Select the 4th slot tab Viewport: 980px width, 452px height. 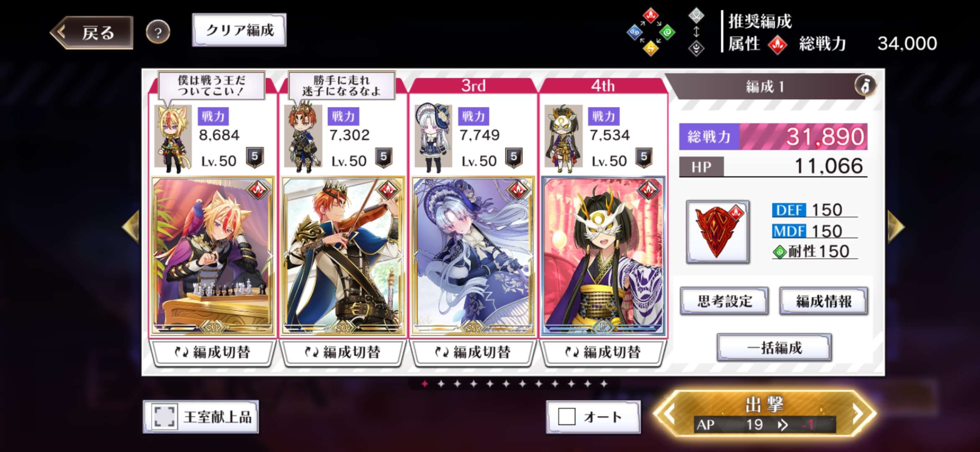(x=603, y=86)
